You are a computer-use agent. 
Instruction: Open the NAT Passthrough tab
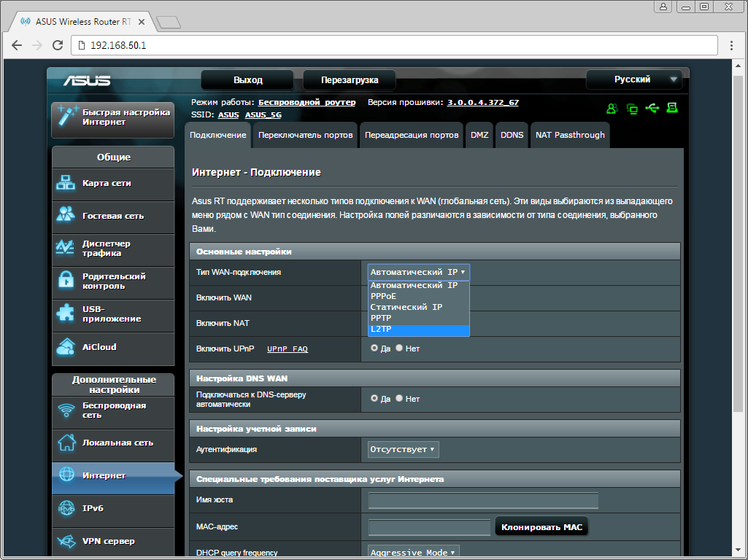click(x=570, y=135)
